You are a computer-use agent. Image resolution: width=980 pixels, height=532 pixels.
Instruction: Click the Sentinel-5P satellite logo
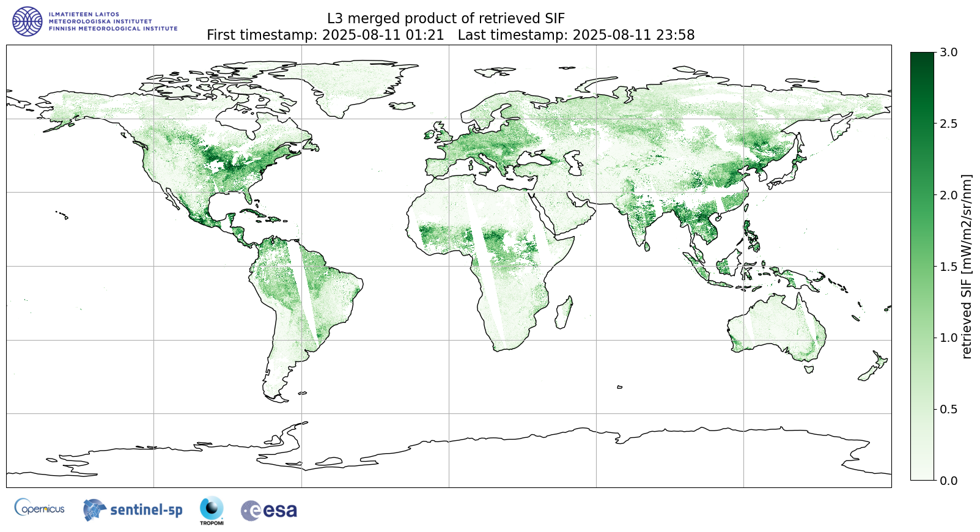pyautogui.click(x=133, y=509)
